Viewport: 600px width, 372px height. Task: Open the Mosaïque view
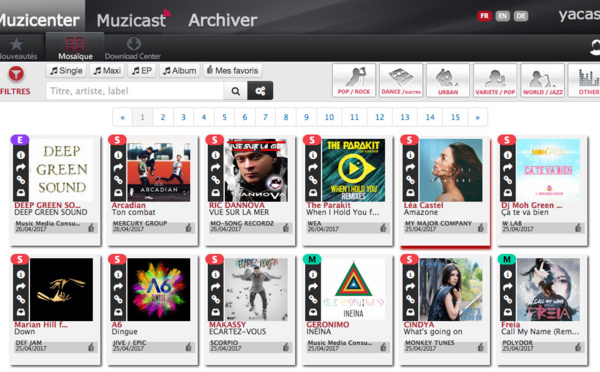(x=75, y=48)
